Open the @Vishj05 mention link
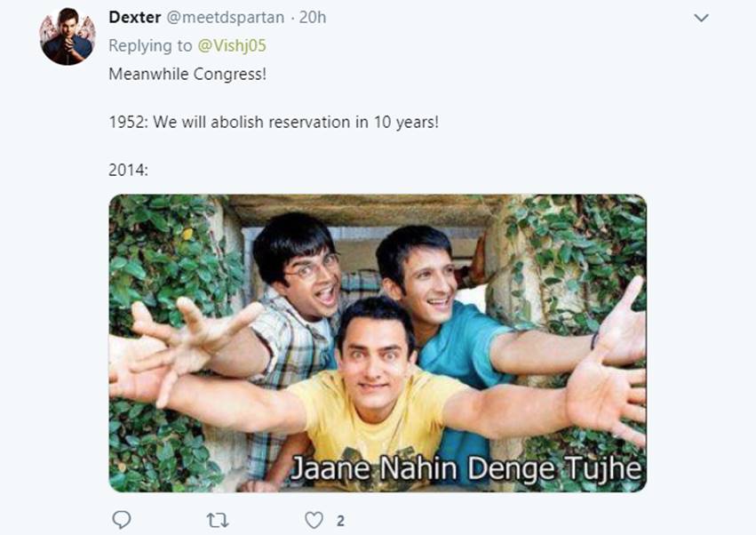This screenshot has width=756, height=535. point(232,45)
